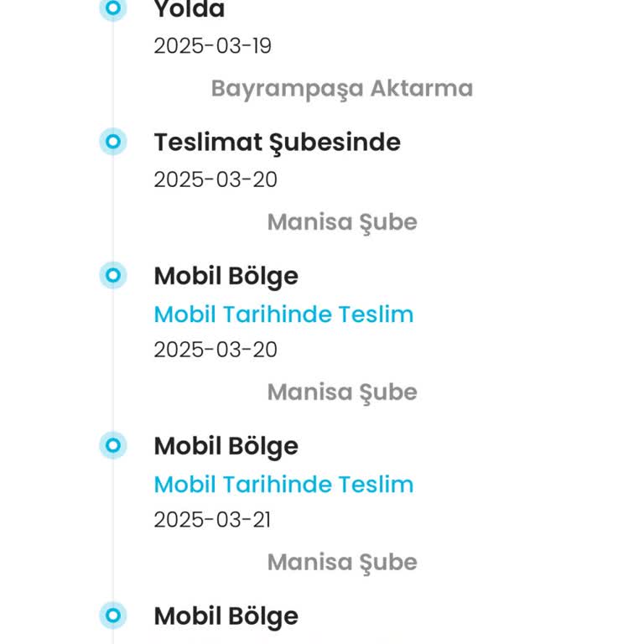This screenshot has height=644, width=644.
Task: Click the 2025-03-20 date under first Mobil Tarihinde Teslim
Action: point(215,350)
